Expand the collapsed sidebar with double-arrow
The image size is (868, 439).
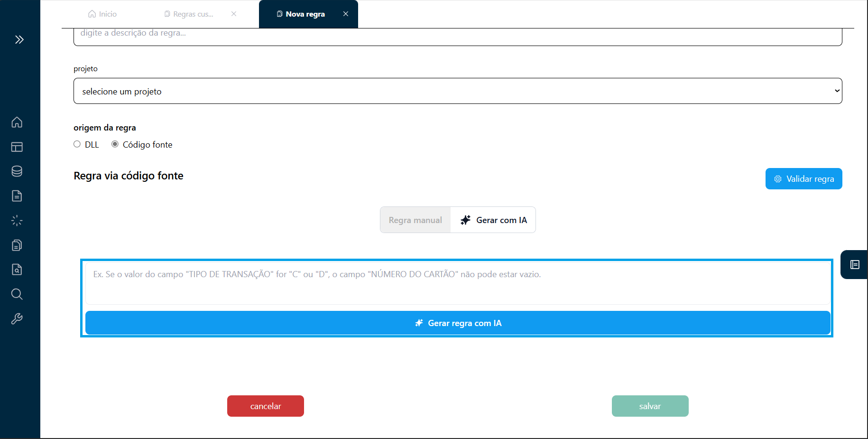coord(19,39)
